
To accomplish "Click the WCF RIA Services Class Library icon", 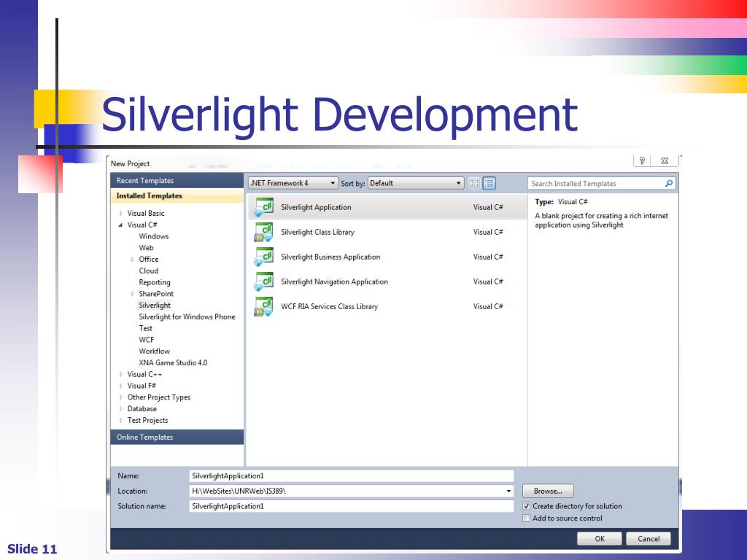I will click(x=263, y=306).
